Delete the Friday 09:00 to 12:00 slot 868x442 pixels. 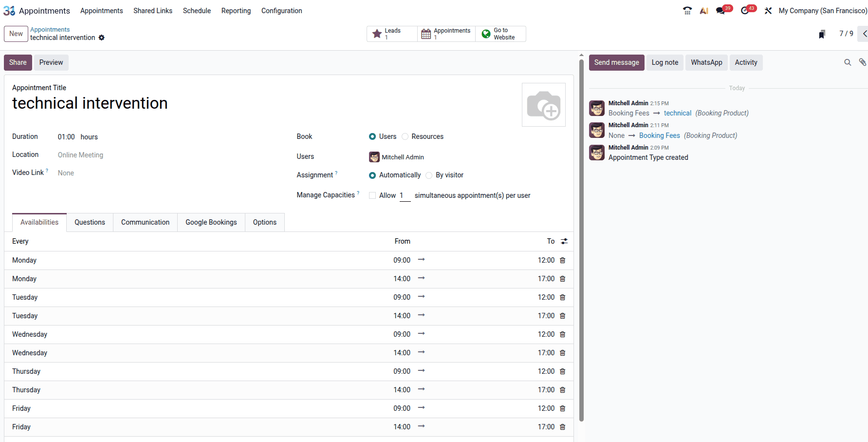pos(563,408)
